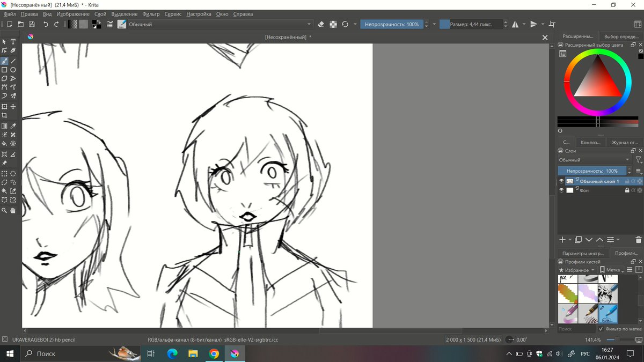
Task: Select the Color Sampler eyedropper tool
Action: (x=13, y=126)
